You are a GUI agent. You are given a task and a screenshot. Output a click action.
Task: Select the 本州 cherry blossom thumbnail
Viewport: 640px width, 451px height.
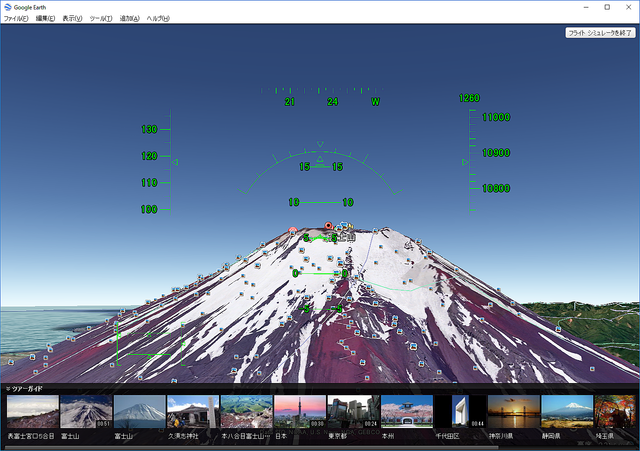tap(406, 412)
